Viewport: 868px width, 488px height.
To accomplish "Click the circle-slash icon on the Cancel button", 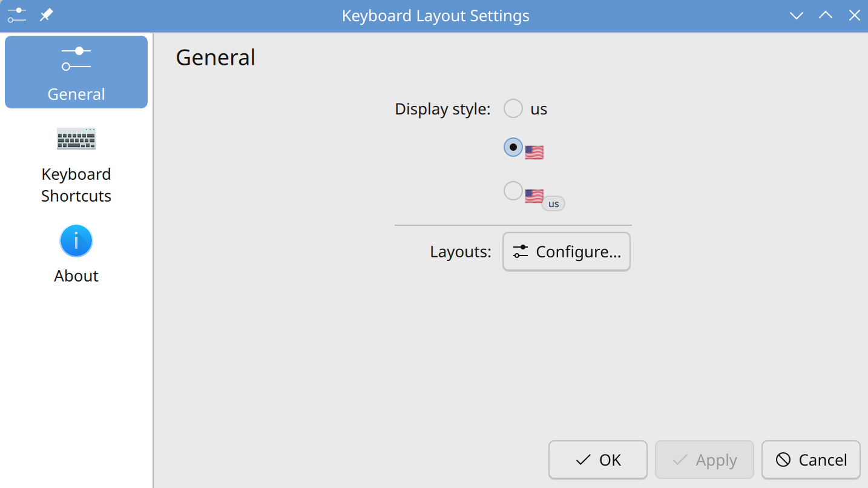I will point(783,460).
